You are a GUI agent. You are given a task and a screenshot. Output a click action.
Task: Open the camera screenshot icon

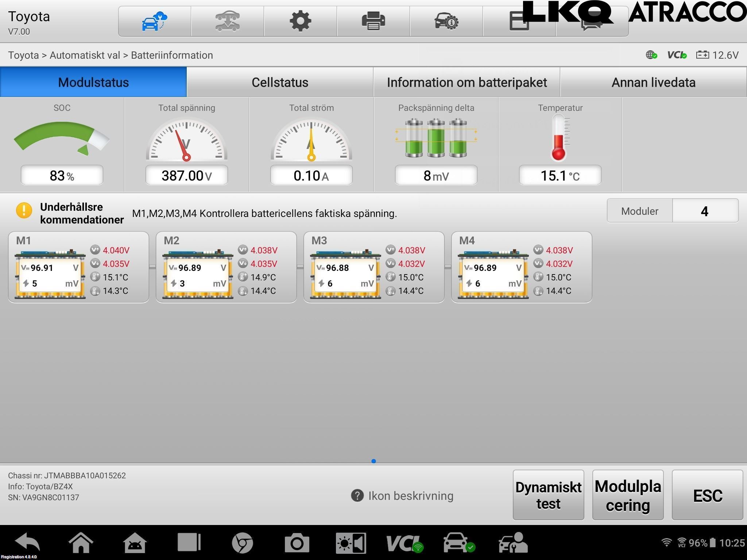(x=297, y=543)
